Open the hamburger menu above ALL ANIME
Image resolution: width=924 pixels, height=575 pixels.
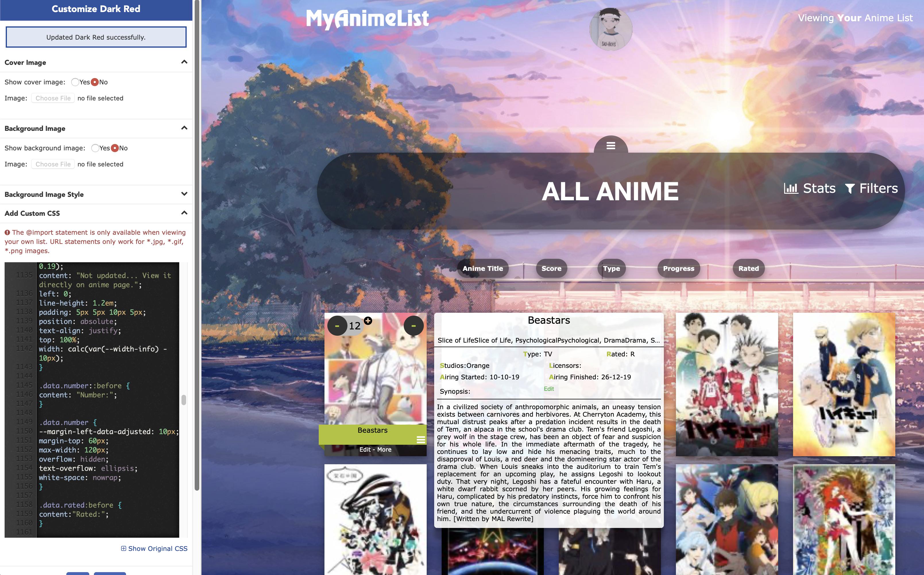point(610,145)
